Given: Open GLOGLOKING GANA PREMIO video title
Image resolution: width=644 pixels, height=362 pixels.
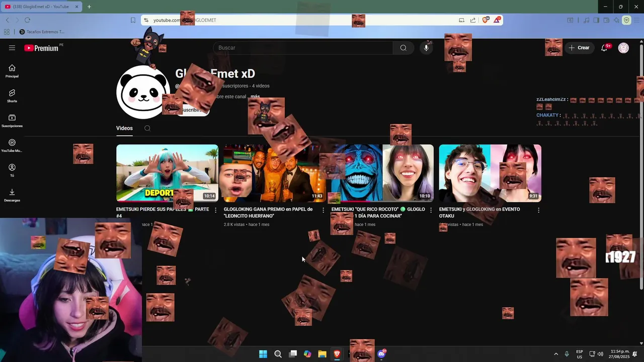Looking at the screenshot, I should tap(268, 212).
